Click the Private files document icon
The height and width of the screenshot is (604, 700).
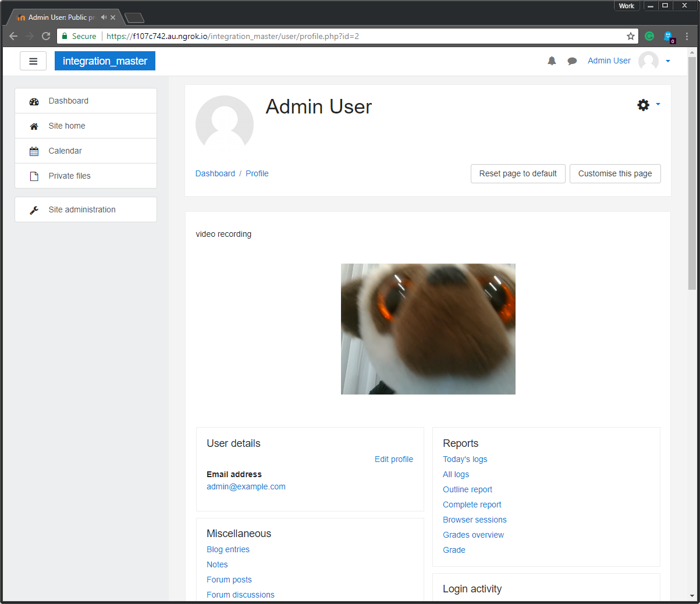click(x=34, y=176)
